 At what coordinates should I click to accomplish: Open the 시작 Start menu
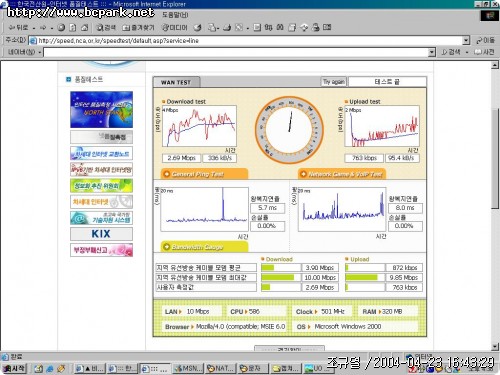coord(14,369)
